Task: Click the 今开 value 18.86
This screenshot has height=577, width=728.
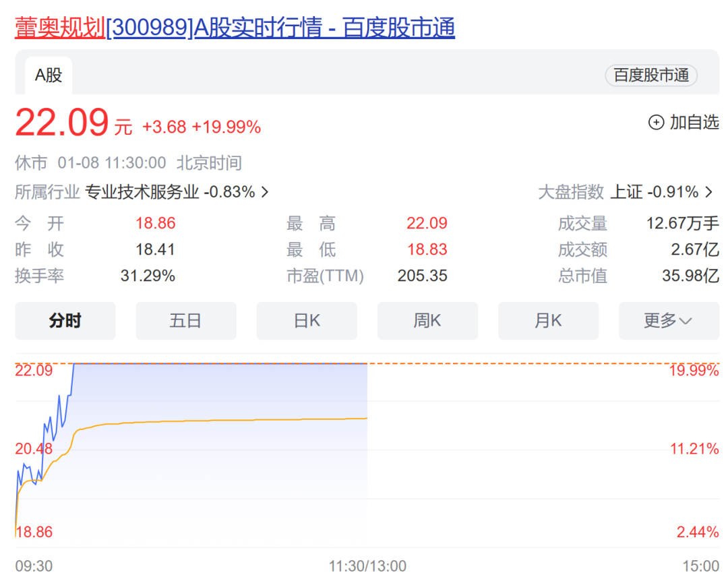Action: (x=155, y=223)
